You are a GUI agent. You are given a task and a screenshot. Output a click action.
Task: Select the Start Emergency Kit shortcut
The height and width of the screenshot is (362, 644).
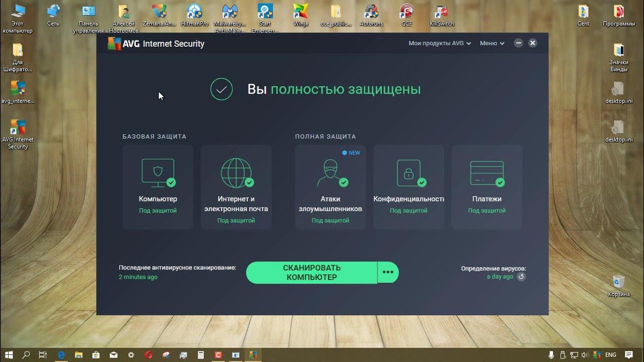pyautogui.click(x=265, y=19)
